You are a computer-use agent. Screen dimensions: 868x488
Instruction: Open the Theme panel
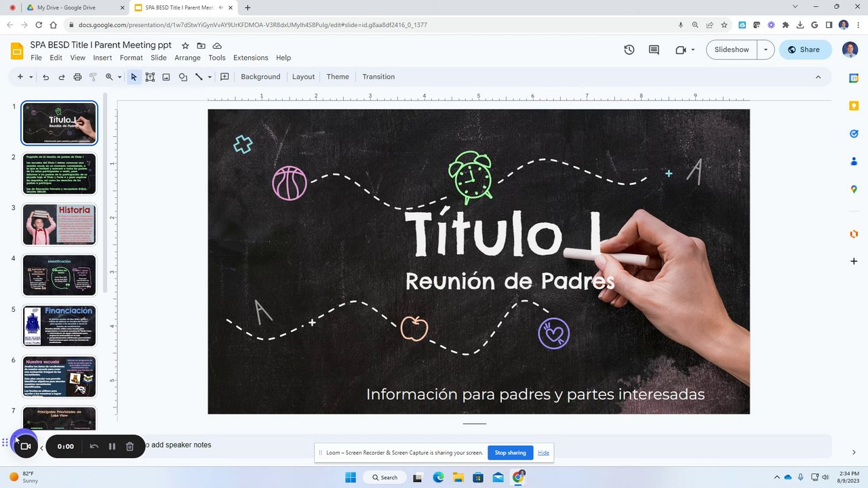tap(338, 77)
